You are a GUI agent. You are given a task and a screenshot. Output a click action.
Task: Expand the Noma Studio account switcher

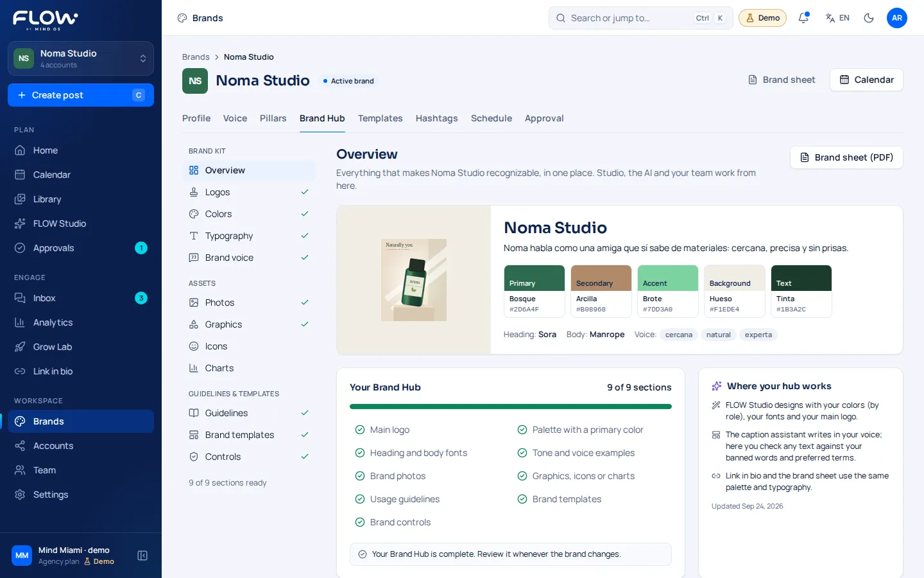(81, 58)
